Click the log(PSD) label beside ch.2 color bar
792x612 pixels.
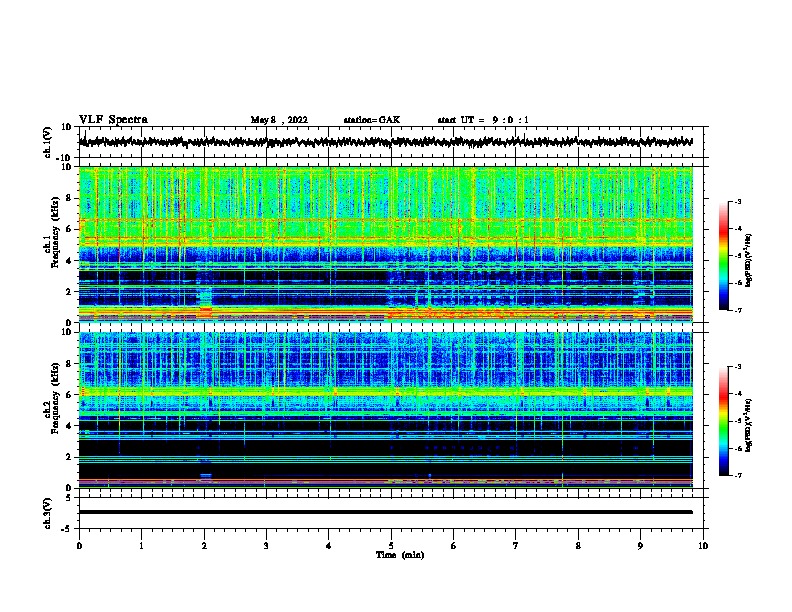click(x=749, y=425)
